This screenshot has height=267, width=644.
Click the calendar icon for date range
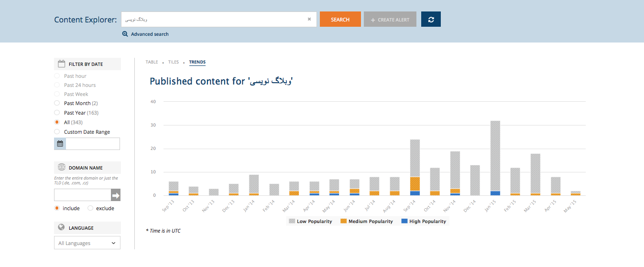click(x=60, y=144)
